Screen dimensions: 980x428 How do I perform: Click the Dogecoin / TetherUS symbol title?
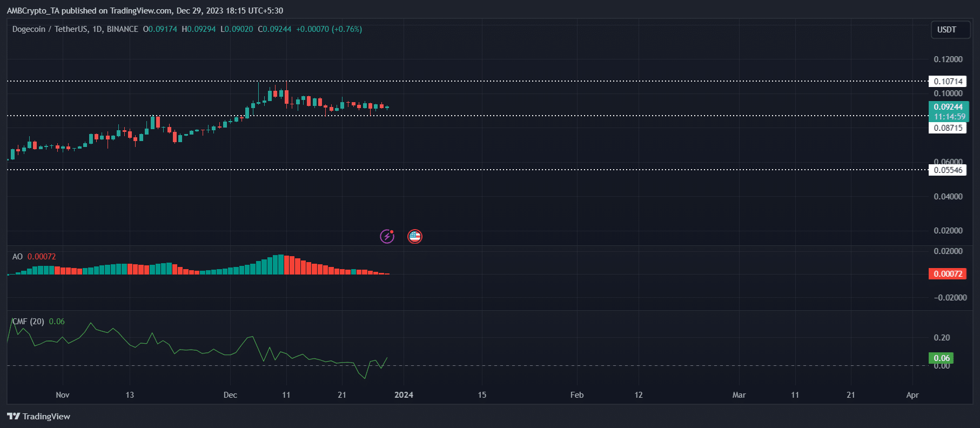click(50, 29)
